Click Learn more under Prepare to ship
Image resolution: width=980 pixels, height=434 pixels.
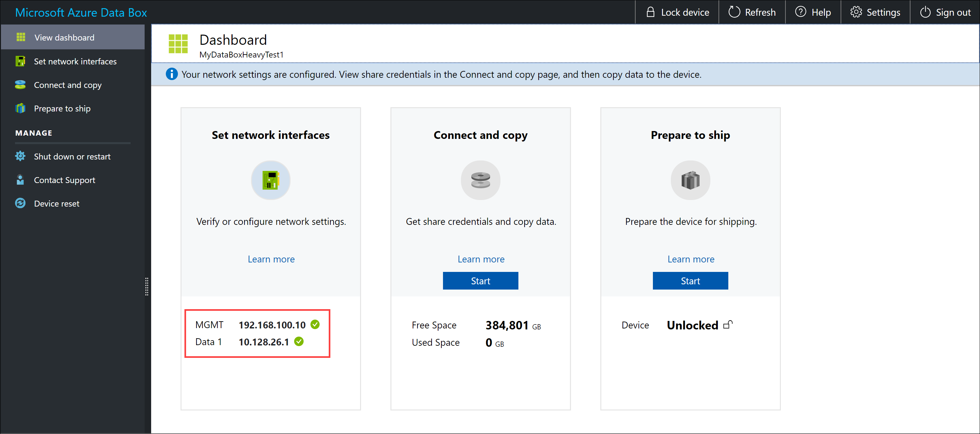pos(691,259)
